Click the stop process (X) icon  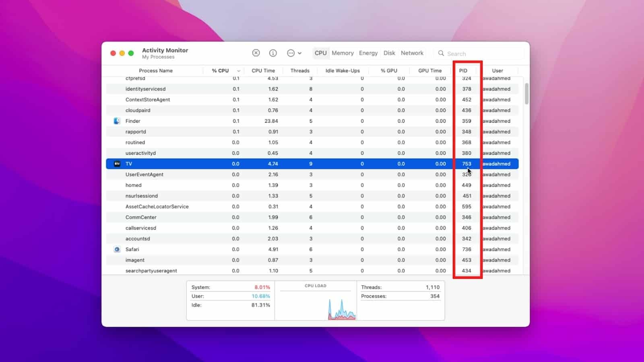[256, 53]
